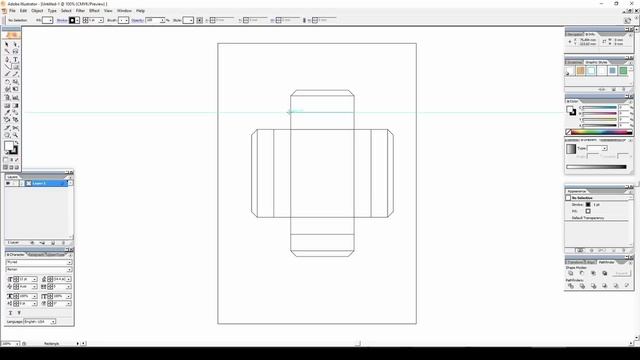640x360 pixels.
Task: Click Swap Fill and Stroke arrow in toolbox
Action: tap(17, 142)
